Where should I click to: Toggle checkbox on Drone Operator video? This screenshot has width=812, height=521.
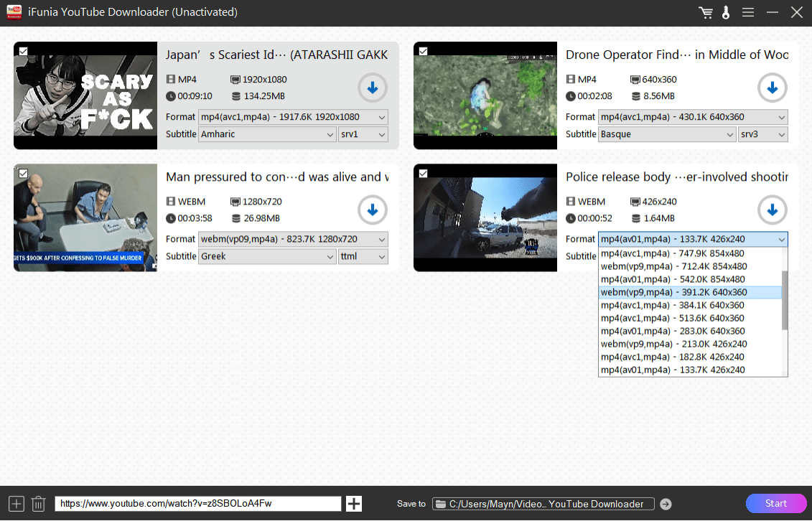423,51
